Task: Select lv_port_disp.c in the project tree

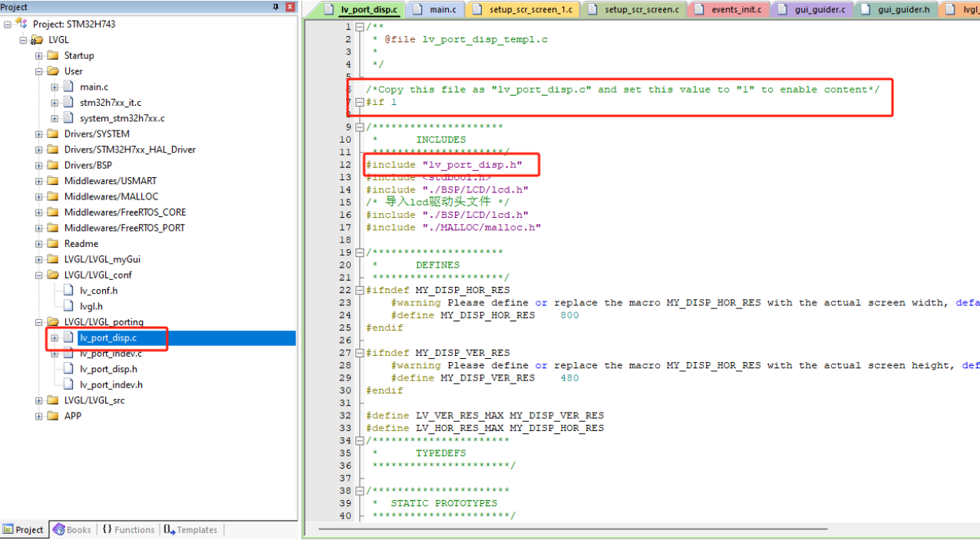Action: [x=108, y=337]
